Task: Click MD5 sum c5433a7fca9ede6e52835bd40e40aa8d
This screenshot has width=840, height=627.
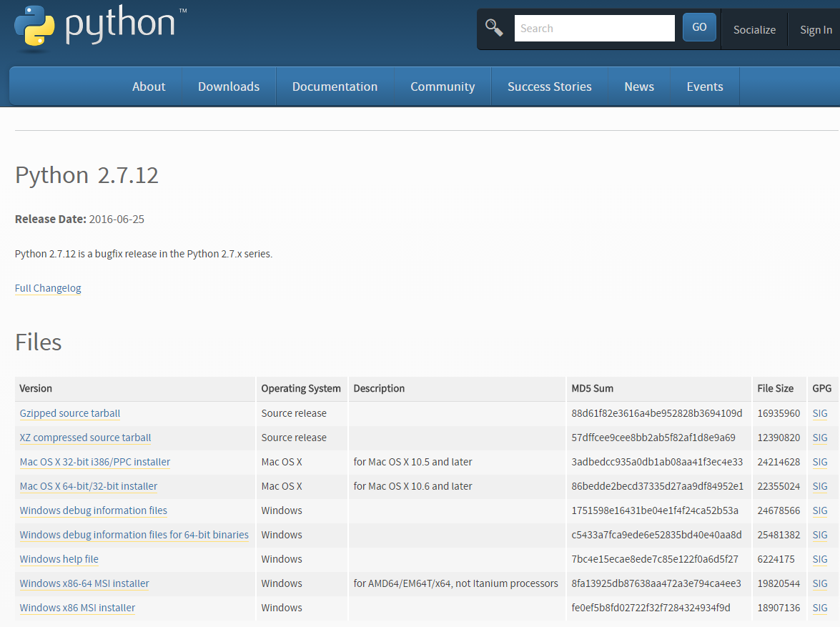Action: [656, 534]
